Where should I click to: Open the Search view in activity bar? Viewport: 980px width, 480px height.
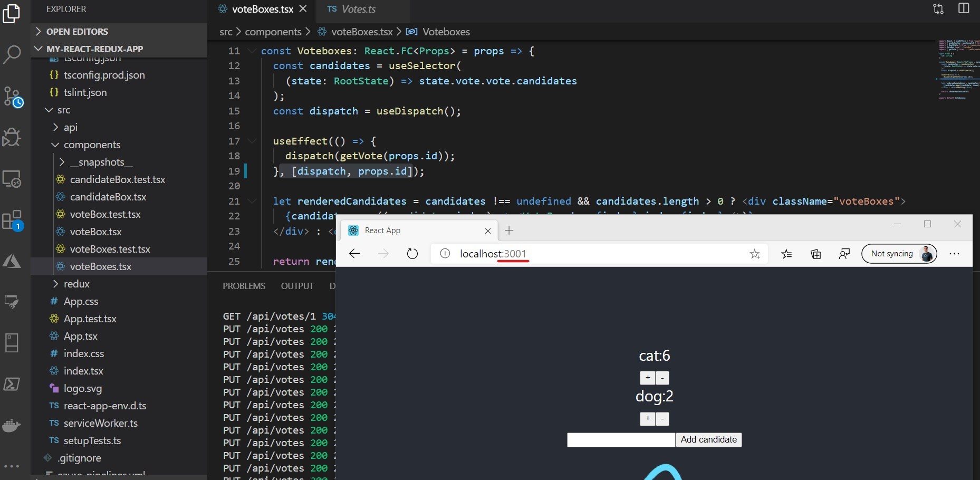pyautogui.click(x=12, y=54)
